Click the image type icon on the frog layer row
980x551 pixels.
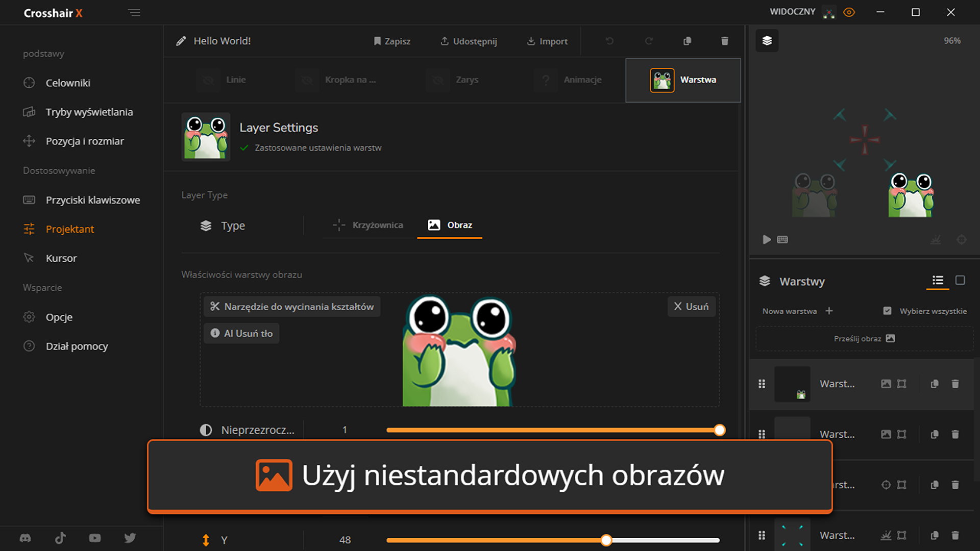pyautogui.click(x=886, y=384)
